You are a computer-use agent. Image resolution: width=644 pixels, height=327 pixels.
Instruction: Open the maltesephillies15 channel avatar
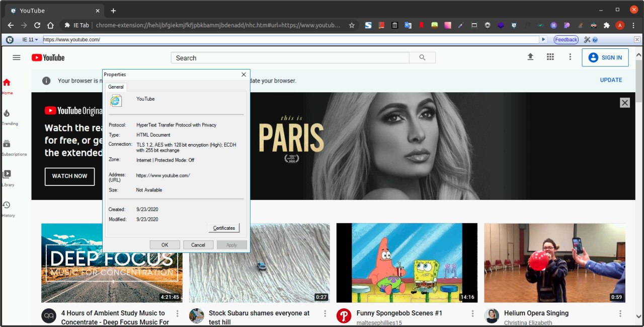tap(344, 316)
